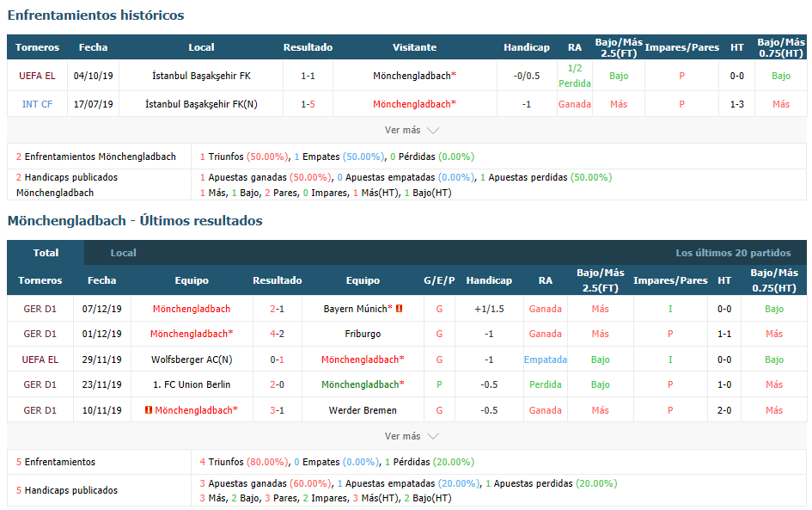Open İstanbul Başakşehir FK(N) team link
This screenshot has width=812, height=510.
(x=201, y=104)
